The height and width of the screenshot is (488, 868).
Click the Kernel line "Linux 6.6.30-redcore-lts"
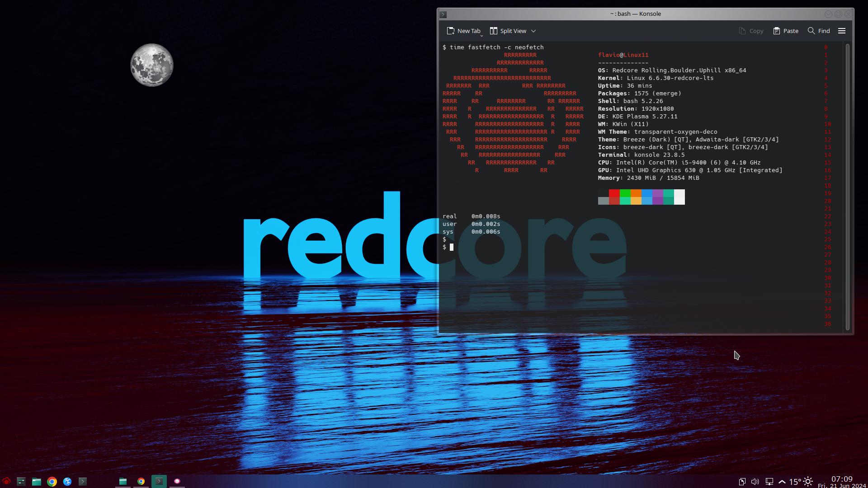tap(656, 78)
